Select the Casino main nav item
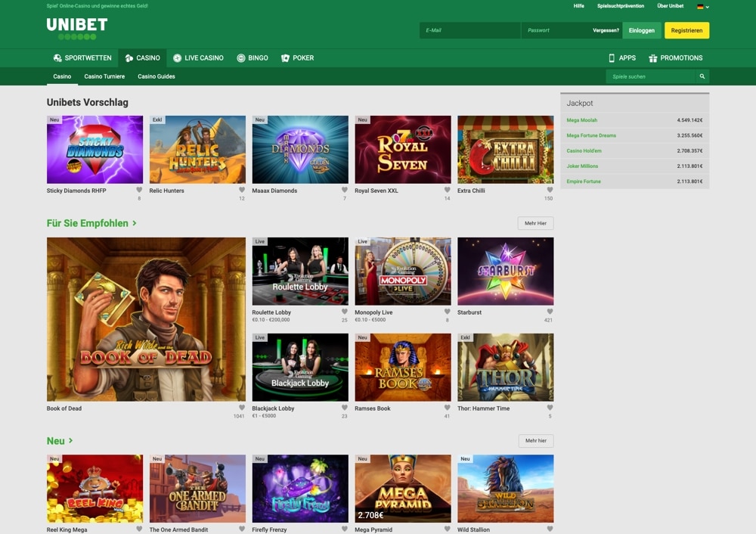 (x=142, y=58)
